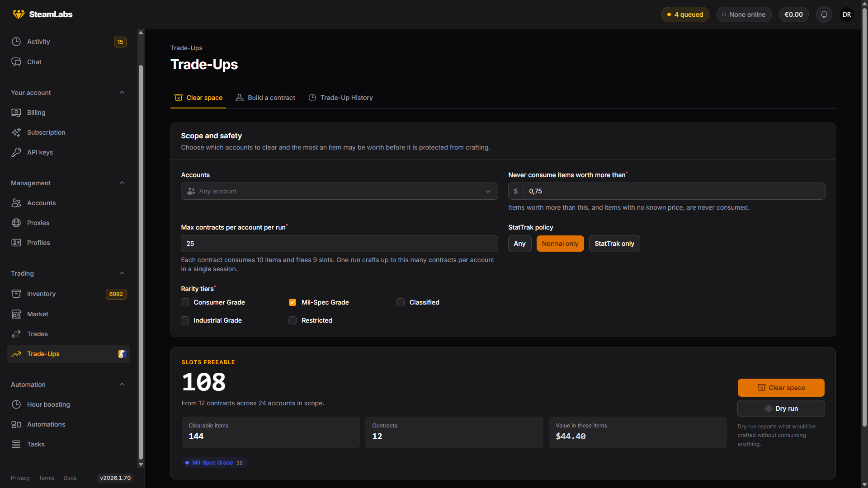Click the Profiles ID card icon

(16, 243)
